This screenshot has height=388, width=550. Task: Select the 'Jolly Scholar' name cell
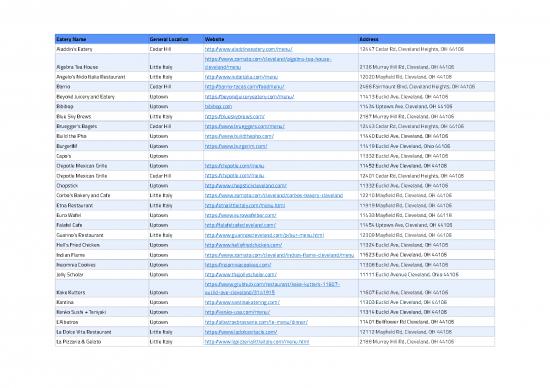click(102, 275)
